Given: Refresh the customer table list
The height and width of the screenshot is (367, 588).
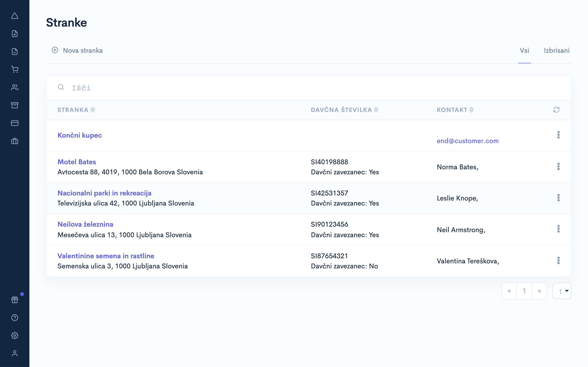Looking at the screenshot, I should click(557, 110).
